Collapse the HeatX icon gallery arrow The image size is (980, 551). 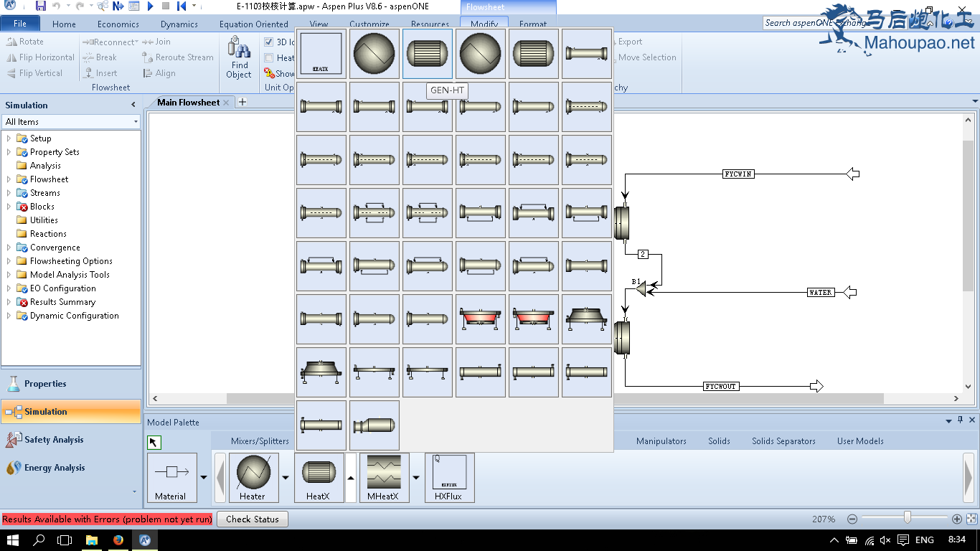click(x=351, y=478)
